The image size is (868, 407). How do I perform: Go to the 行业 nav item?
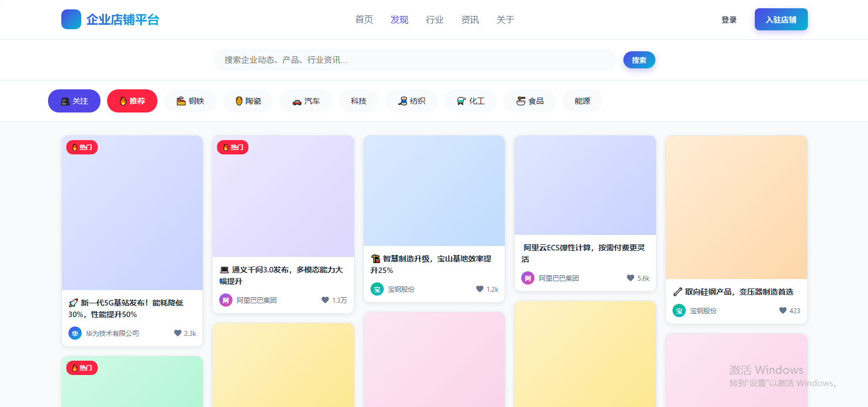(x=435, y=20)
